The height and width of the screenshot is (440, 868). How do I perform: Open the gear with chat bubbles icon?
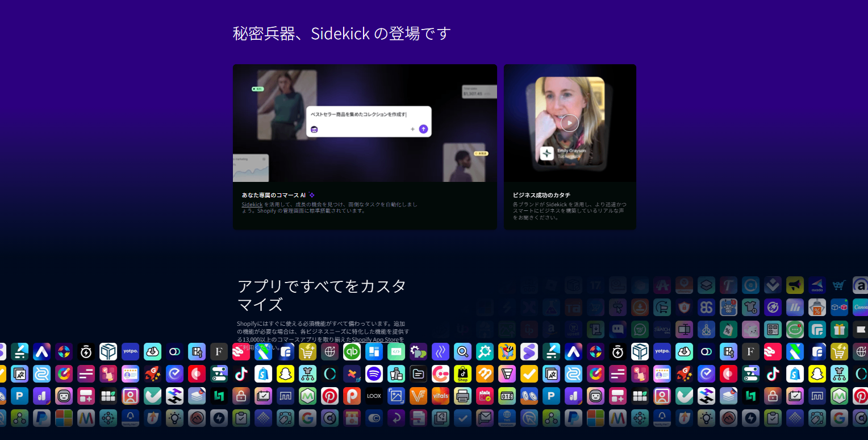click(419, 351)
